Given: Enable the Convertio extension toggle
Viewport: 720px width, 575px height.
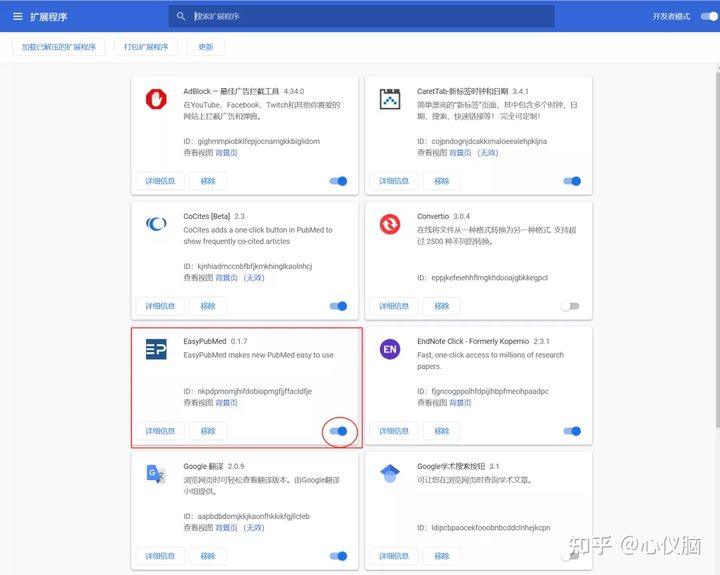Looking at the screenshot, I should 570,306.
